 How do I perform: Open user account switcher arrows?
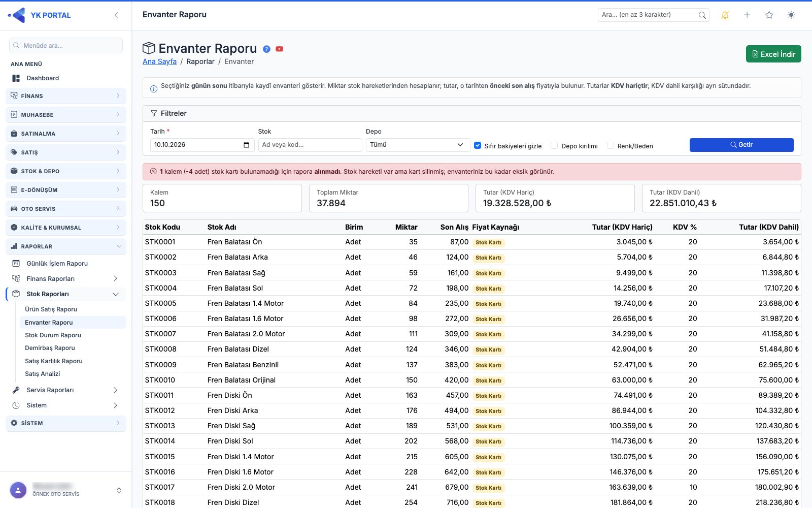pyautogui.click(x=119, y=490)
